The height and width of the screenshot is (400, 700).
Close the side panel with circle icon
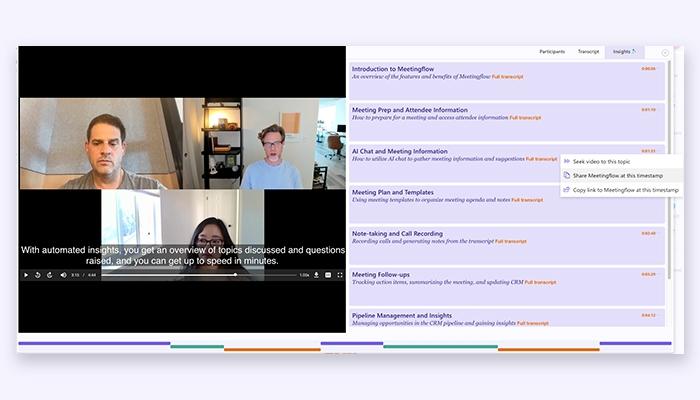click(x=665, y=53)
